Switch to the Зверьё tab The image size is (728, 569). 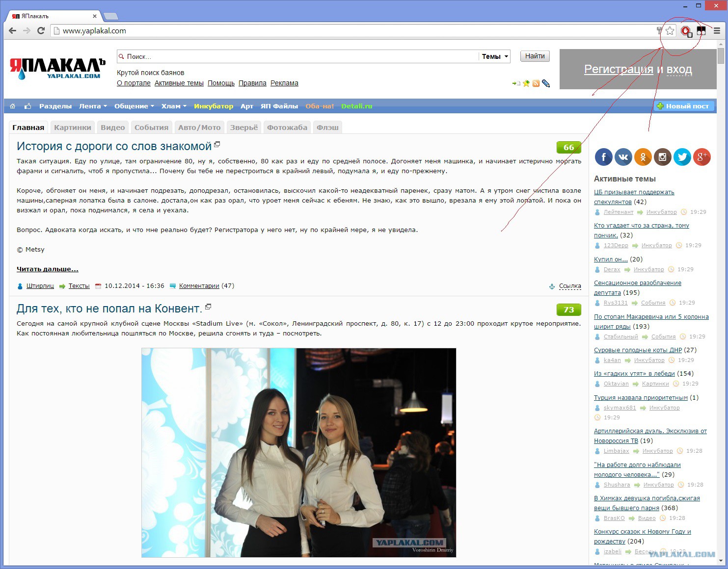click(244, 128)
